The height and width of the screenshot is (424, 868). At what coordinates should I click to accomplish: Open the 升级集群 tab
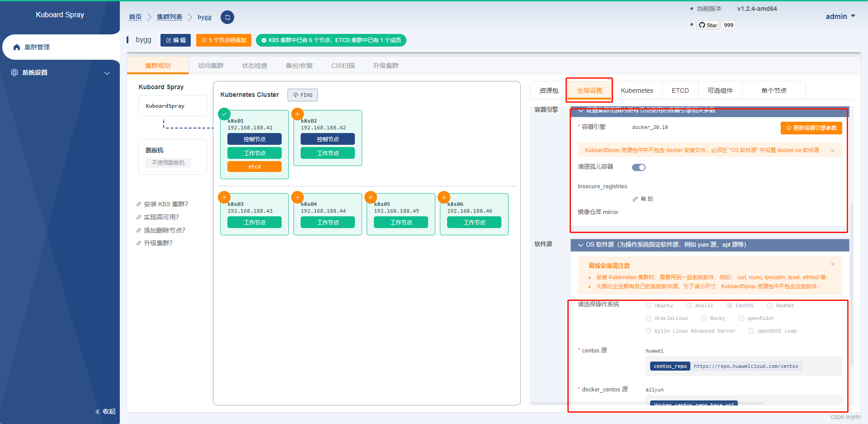pos(386,66)
